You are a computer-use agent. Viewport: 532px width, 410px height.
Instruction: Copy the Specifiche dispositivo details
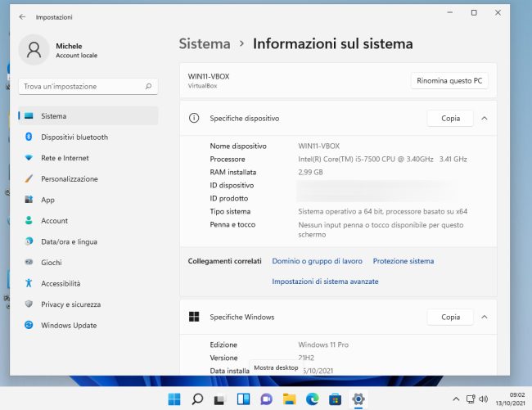[x=450, y=119]
